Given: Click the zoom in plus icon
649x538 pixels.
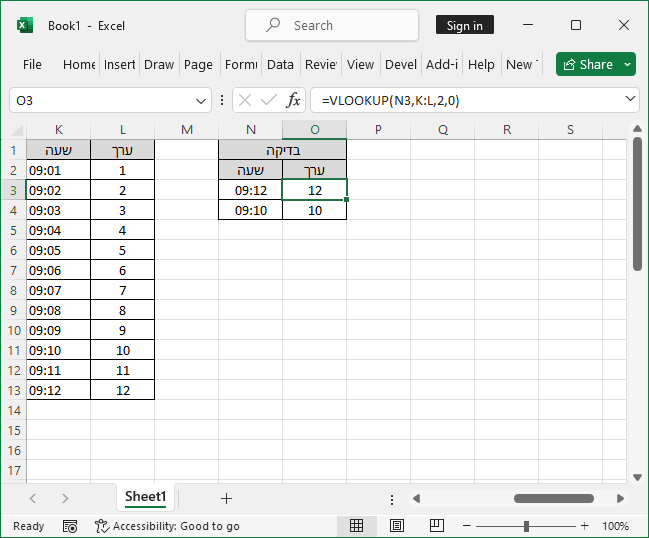Looking at the screenshot, I should tap(584, 526).
